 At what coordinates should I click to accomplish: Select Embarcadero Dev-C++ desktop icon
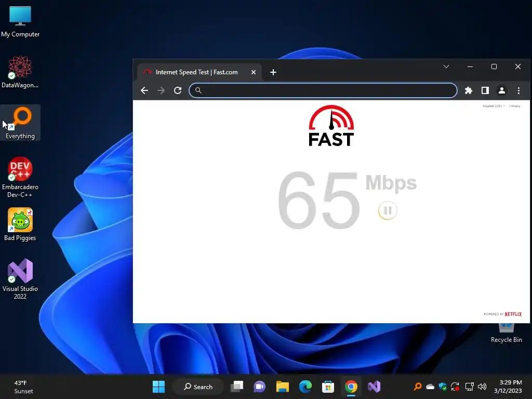point(20,177)
